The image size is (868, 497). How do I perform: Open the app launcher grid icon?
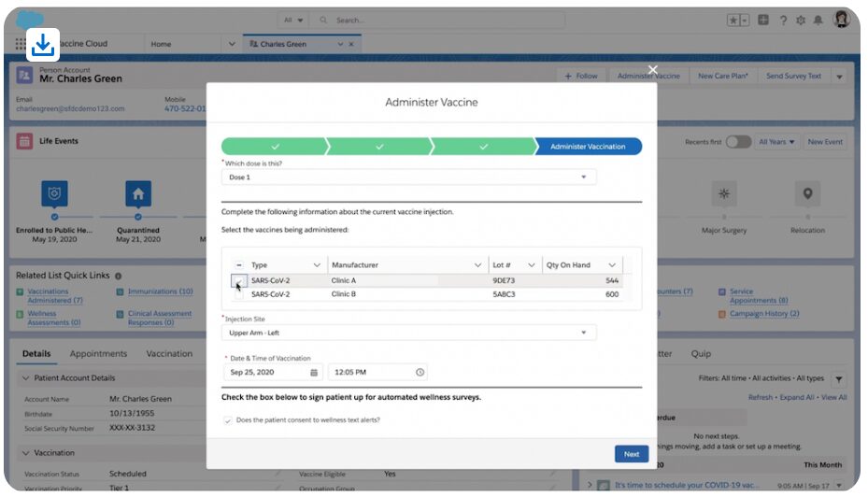point(20,44)
